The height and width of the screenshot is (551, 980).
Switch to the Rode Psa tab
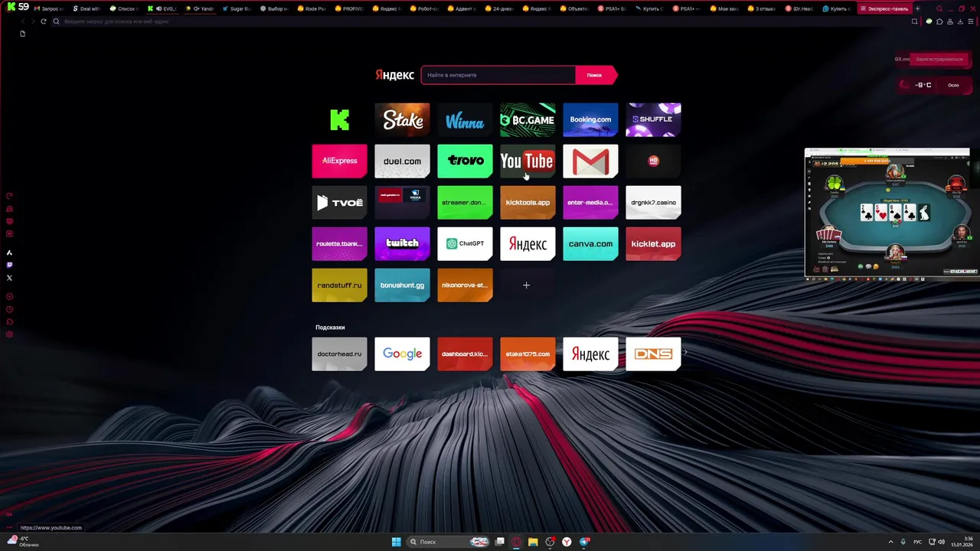pyautogui.click(x=312, y=8)
